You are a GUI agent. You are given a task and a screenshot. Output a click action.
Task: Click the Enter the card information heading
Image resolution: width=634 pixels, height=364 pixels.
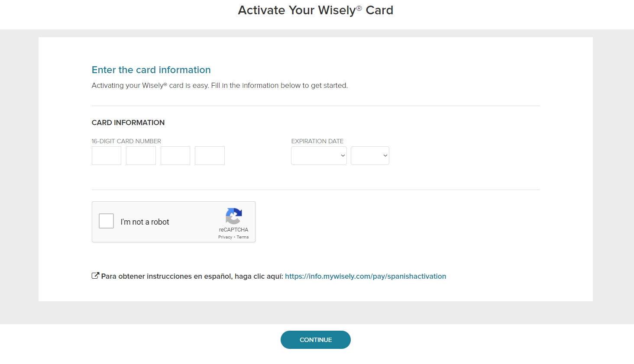pyautogui.click(x=151, y=70)
